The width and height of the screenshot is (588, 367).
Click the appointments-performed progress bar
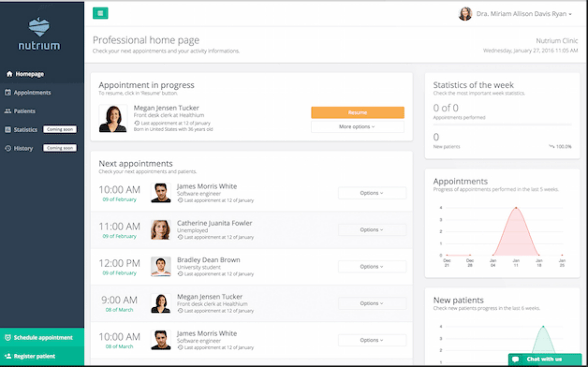(x=502, y=124)
